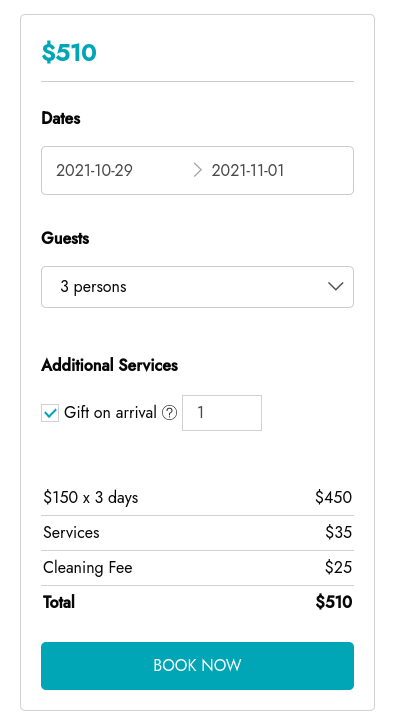The image size is (399, 723).
Task: Click the Cleaning Fee row label
Action: pos(88,568)
